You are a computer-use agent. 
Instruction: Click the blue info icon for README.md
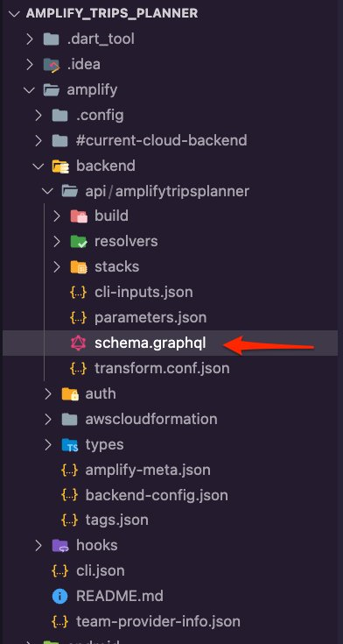click(x=59, y=596)
